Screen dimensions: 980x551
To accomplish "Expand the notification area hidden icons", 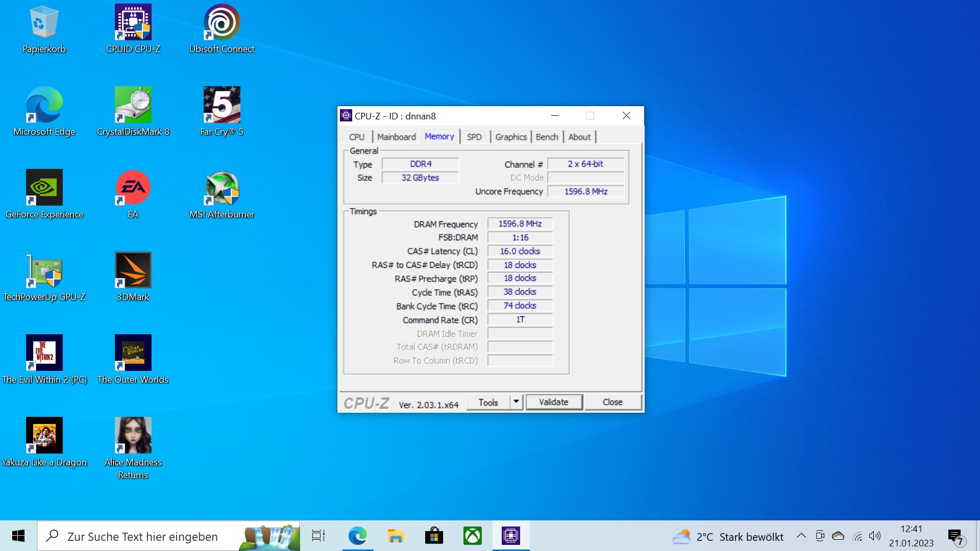I will [x=801, y=536].
